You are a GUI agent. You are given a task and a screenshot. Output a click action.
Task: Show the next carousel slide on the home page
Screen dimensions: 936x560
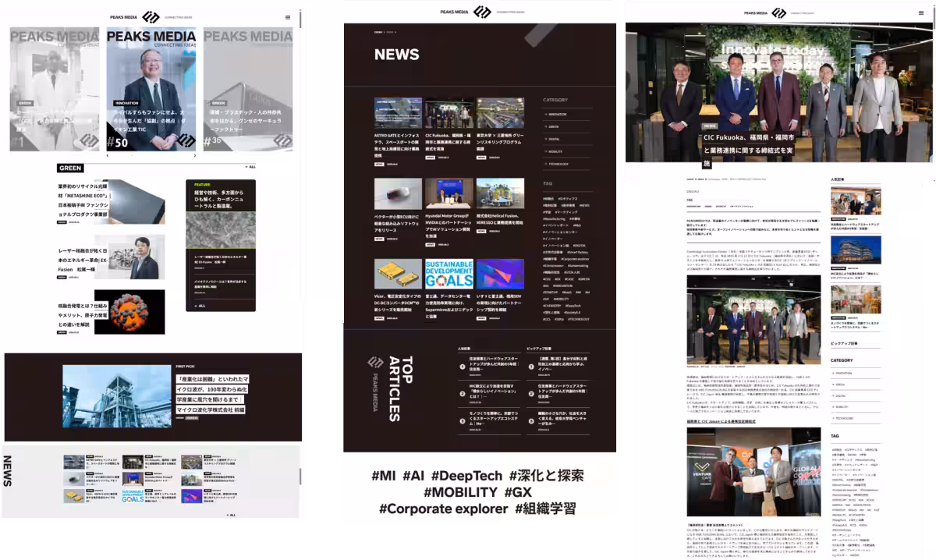tap(196, 156)
